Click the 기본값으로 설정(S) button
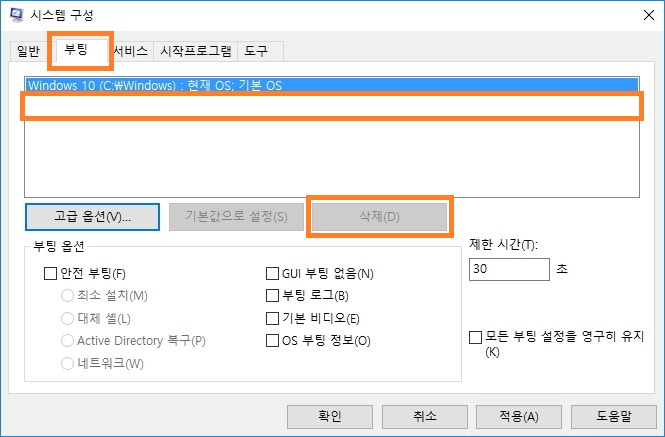This screenshot has width=665, height=437. click(236, 217)
